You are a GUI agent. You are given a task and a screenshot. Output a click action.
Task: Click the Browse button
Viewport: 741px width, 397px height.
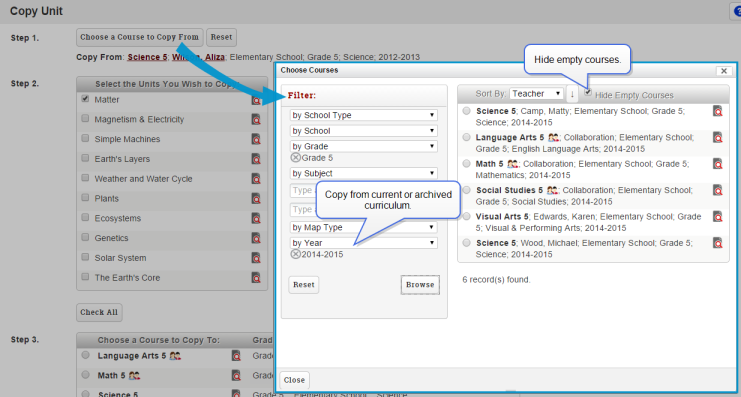coord(420,285)
